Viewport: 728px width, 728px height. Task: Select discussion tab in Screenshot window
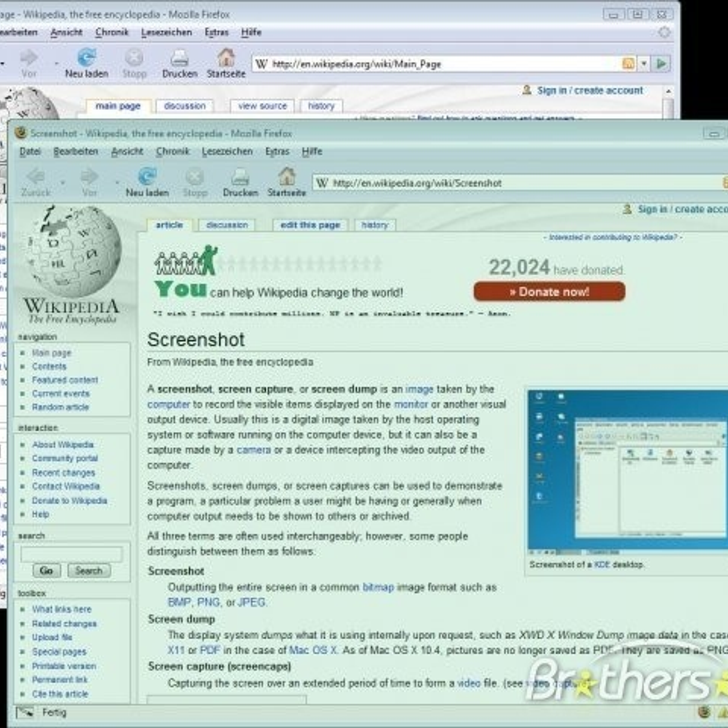point(227,225)
